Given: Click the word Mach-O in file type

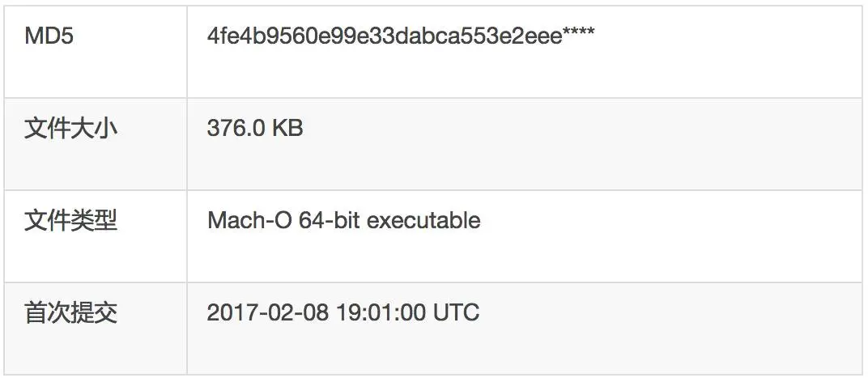Looking at the screenshot, I should 249,220.
